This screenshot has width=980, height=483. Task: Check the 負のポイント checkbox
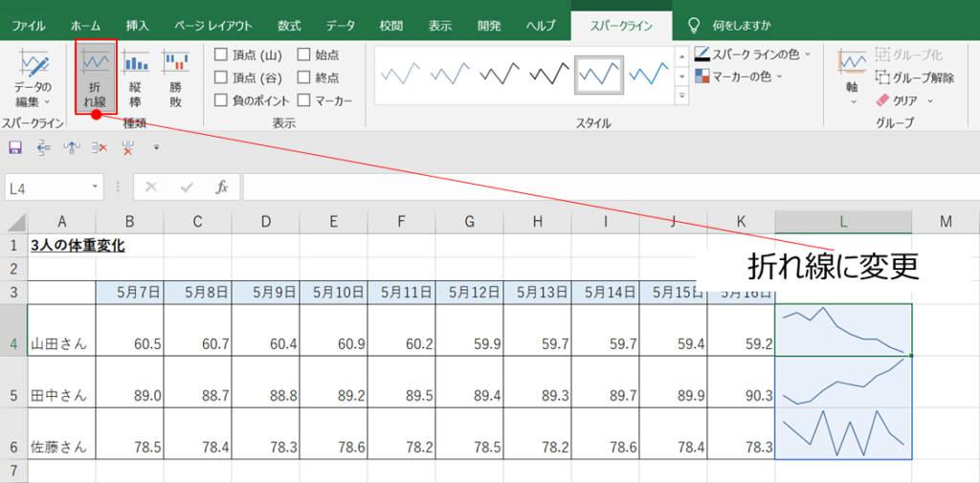click(x=221, y=99)
